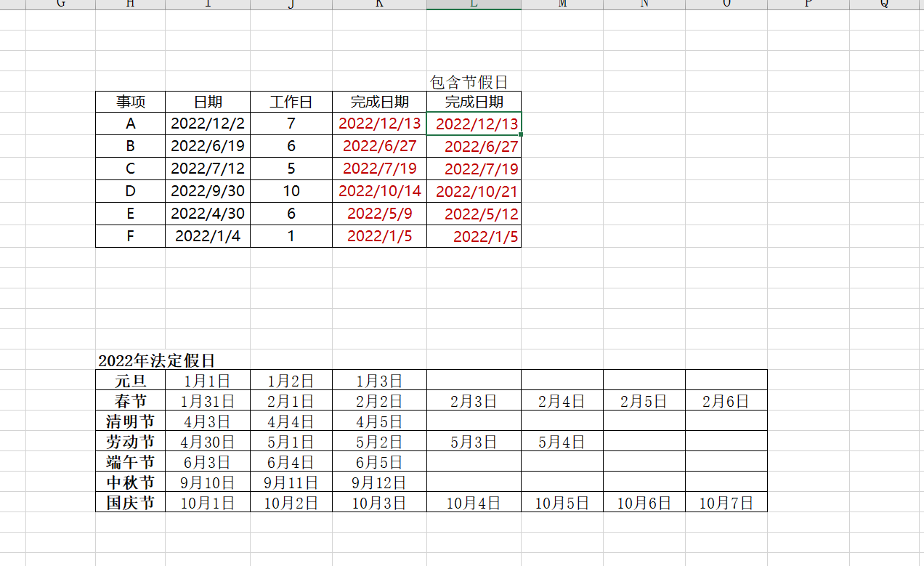
Task: Click the 1月3日 holiday cell
Action: coord(379,380)
